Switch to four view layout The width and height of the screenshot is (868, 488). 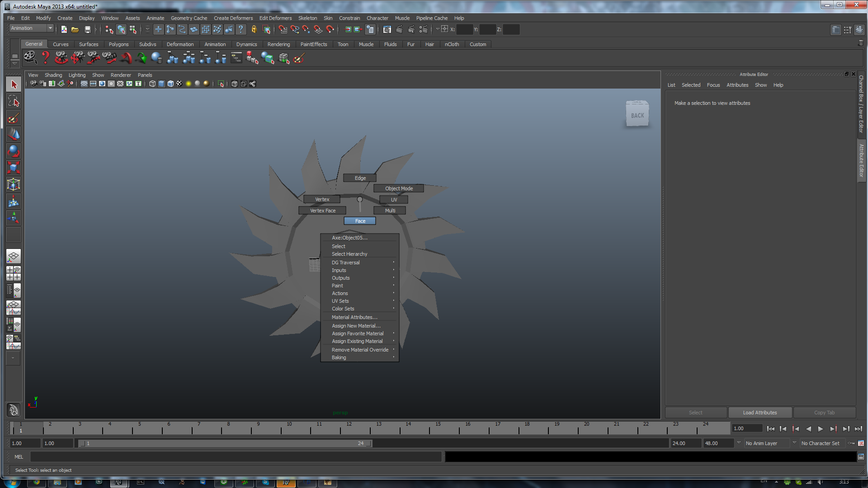(14, 273)
